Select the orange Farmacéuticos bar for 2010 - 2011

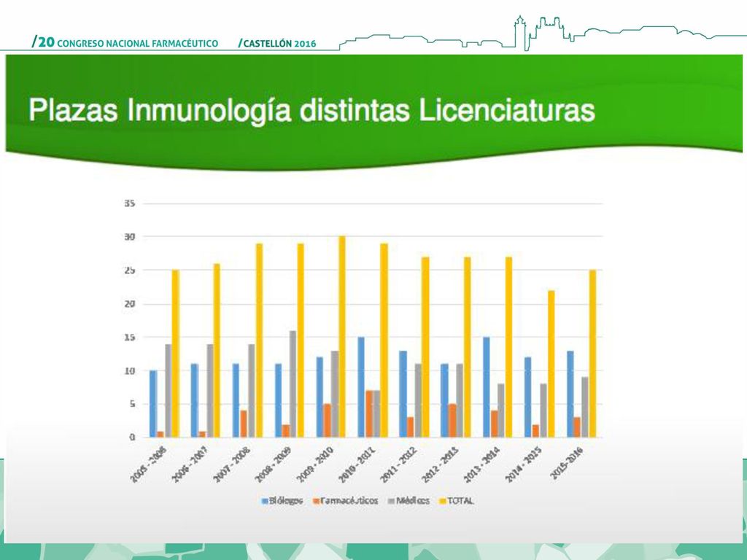(x=369, y=414)
